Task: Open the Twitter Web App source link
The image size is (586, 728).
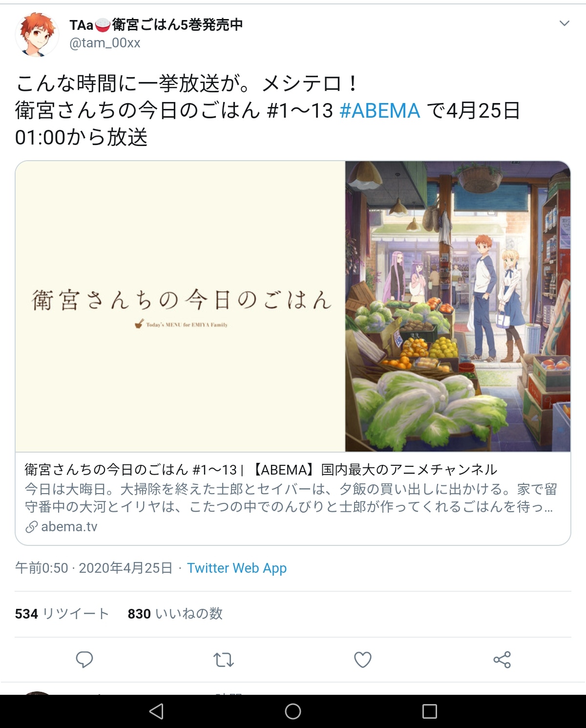Action: (237, 568)
